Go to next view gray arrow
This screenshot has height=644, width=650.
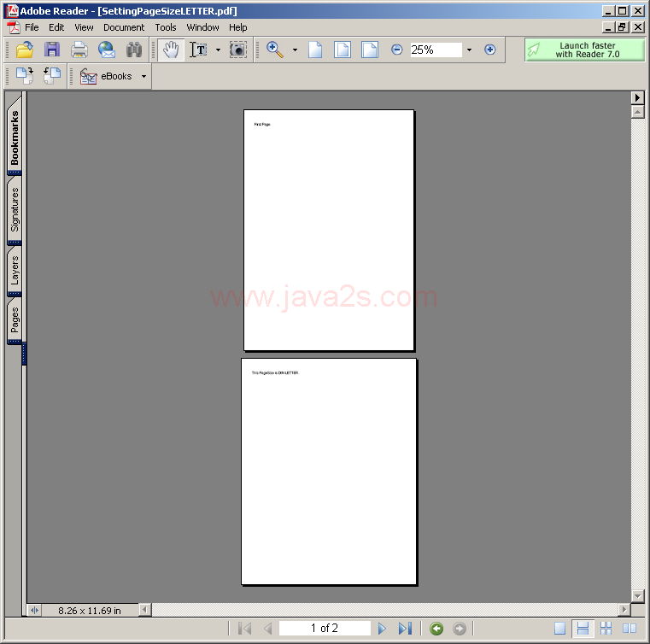(460, 629)
